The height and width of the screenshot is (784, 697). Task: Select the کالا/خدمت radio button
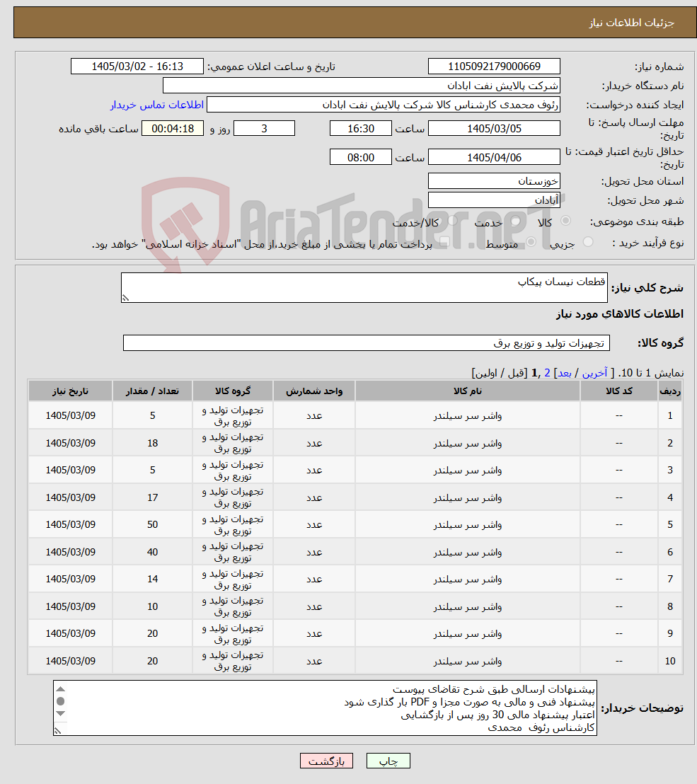tap(452, 221)
